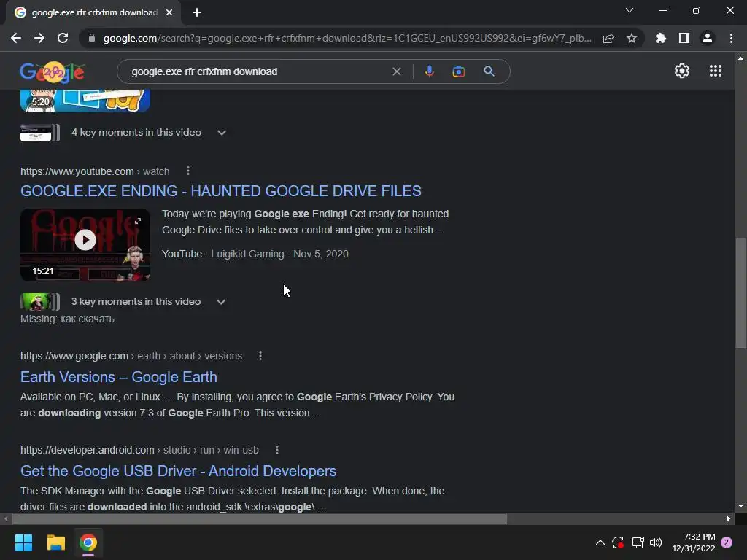Click the vertical page scrollbar thumb
The height and width of the screenshot is (560, 747).
[x=740, y=293]
